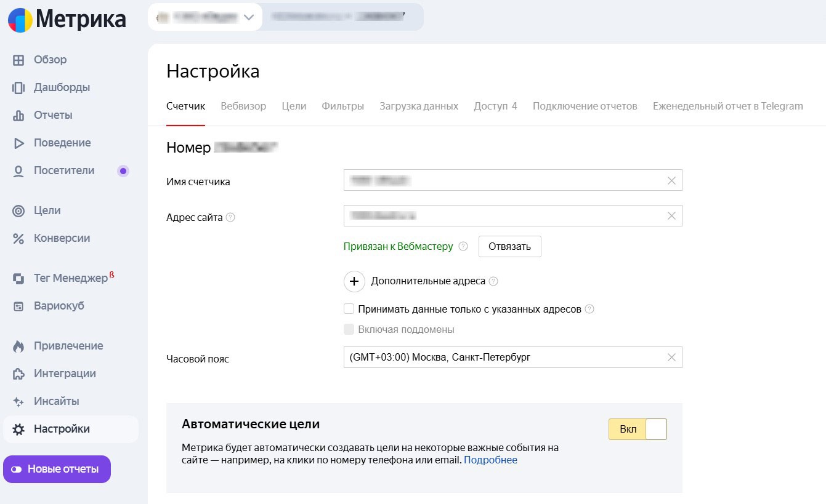The image size is (826, 504).
Task: Open the Подробнее link about automatic goals
Action: (491, 460)
